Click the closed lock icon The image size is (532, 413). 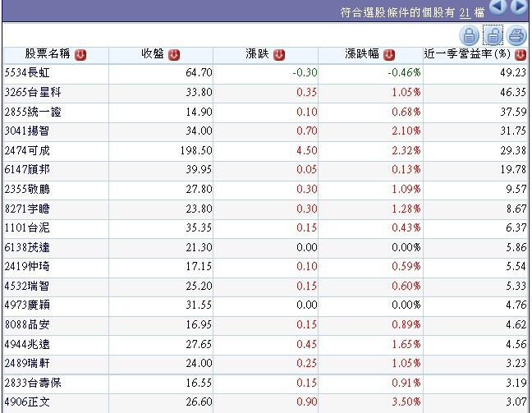click(470, 35)
